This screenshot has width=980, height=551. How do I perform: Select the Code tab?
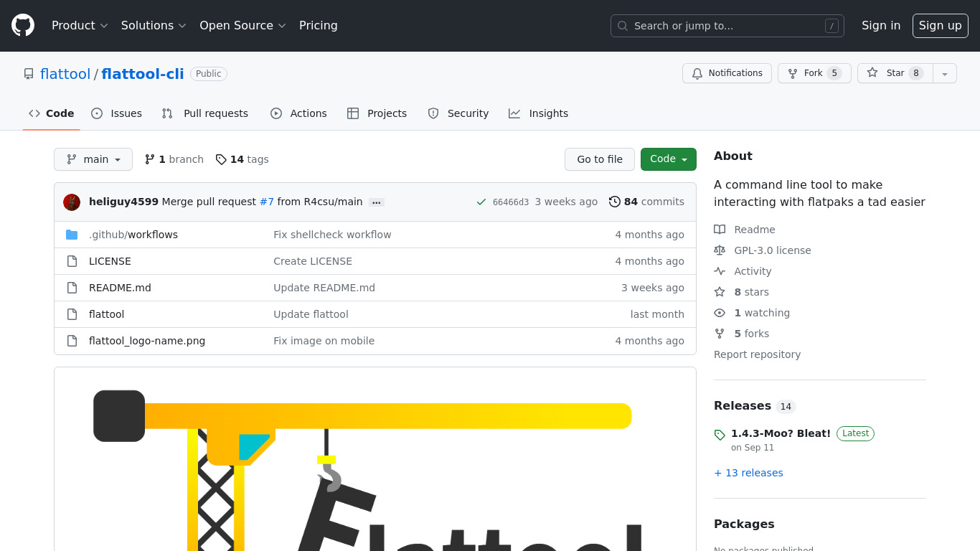[x=52, y=113]
